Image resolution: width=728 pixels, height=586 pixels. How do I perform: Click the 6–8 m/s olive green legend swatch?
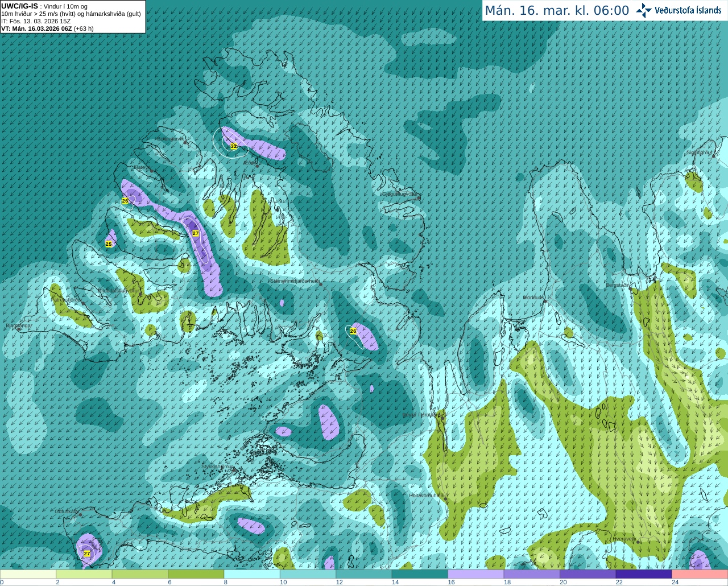coord(196,574)
